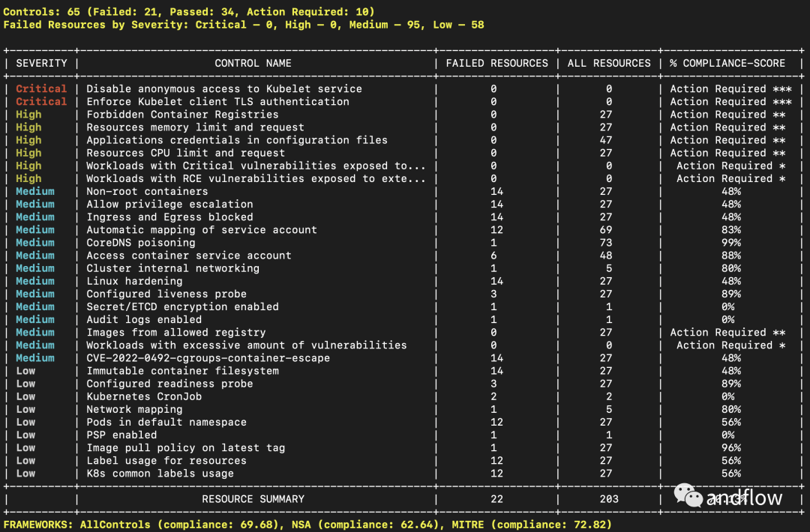810x532 pixels.
Task: Click 'Linux hardening' control name
Action: [x=134, y=281]
